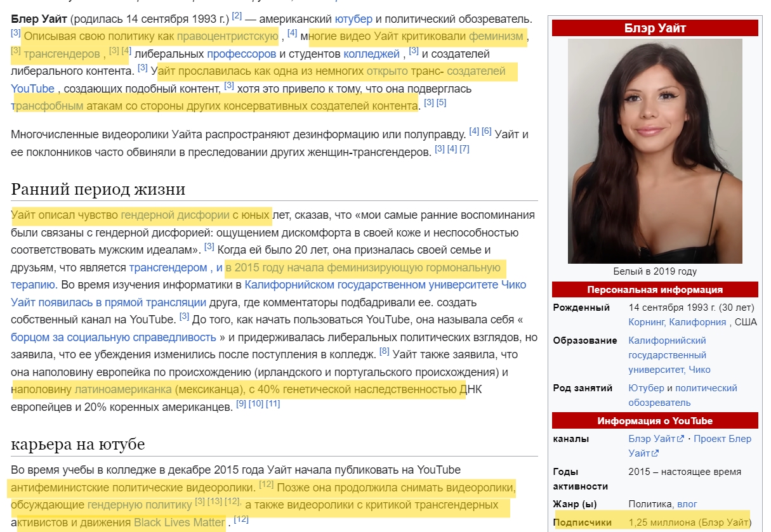Open the "правоцентристскую" link
Image resolution: width=771 pixels, height=532 pixels.
tap(227, 36)
